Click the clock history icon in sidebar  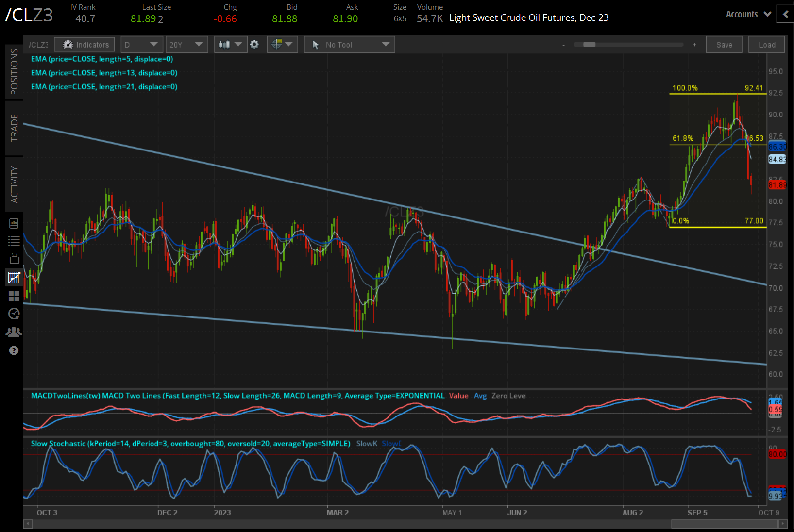tap(14, 314)
